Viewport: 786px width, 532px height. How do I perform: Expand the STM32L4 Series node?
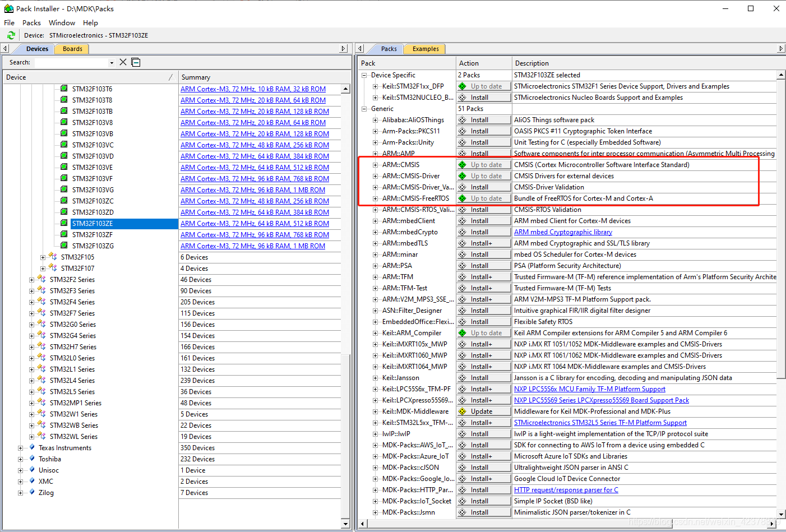[31, 381]
